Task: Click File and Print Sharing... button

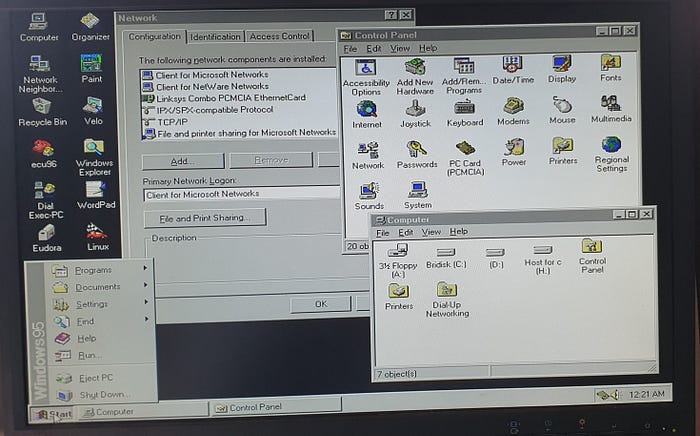Action: tap(205, 218)
